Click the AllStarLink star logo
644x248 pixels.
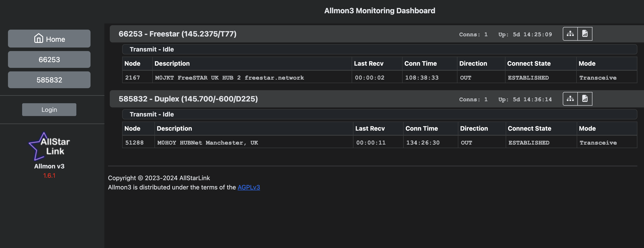pos(49,146)
